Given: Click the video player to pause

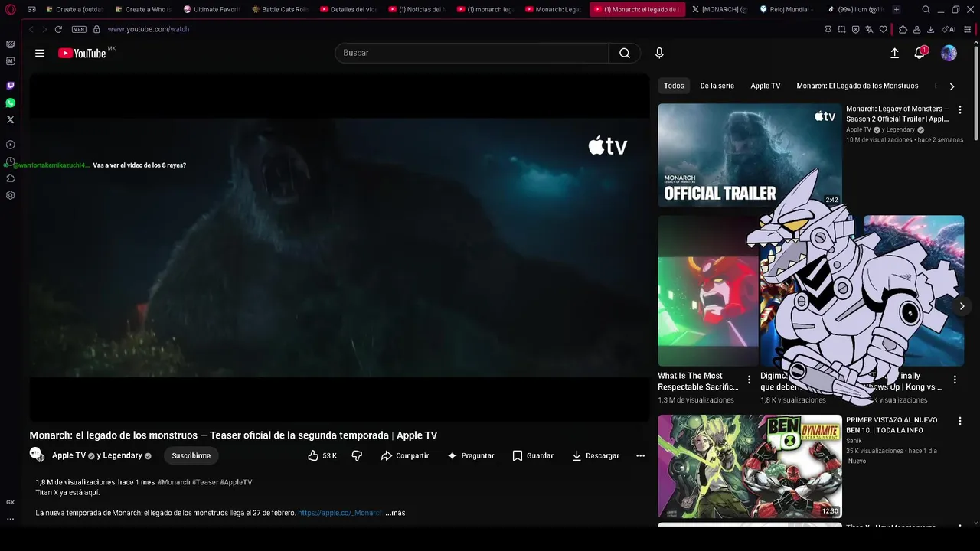Looking at the screenshot, I should coord(339,247).
